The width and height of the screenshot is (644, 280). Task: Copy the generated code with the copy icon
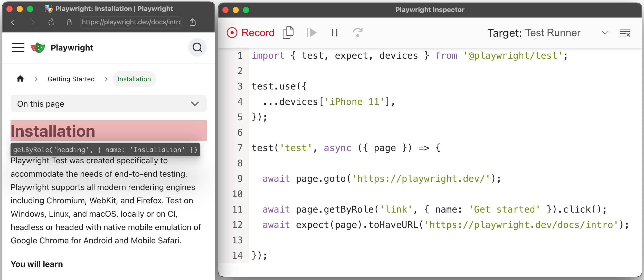[288, 33]
